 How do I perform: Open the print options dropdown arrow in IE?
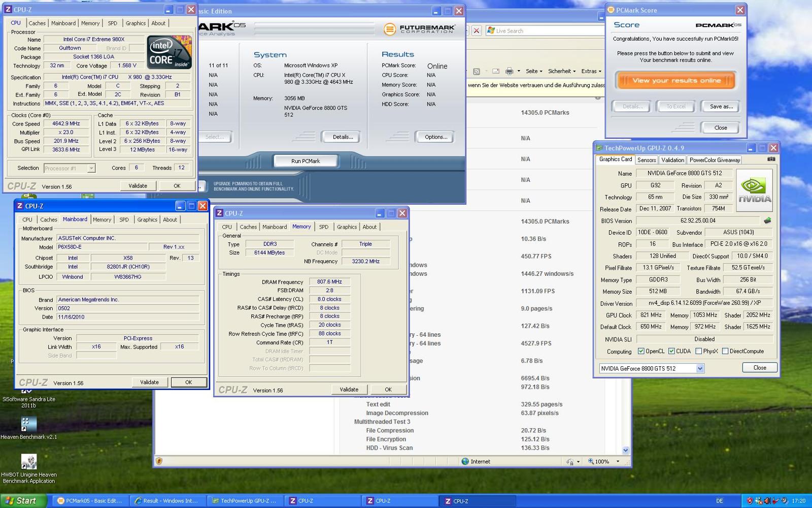click(518, 71)
